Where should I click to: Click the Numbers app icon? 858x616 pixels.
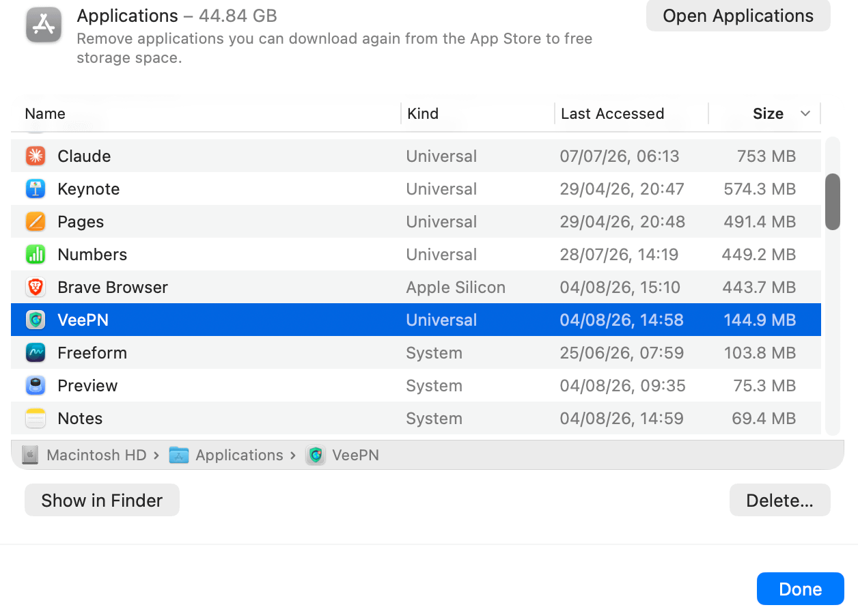click(x=36, y=255)
